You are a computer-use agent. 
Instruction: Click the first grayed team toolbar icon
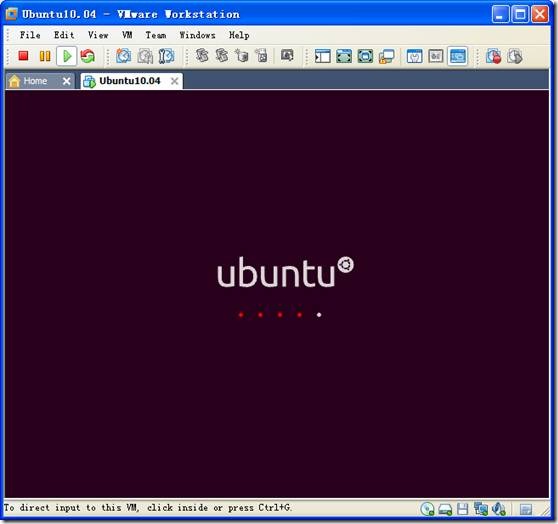202,56
